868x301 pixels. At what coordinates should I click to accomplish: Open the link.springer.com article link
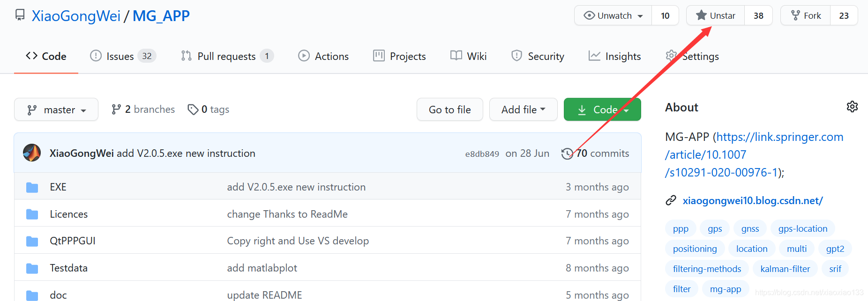click(754, 154)
